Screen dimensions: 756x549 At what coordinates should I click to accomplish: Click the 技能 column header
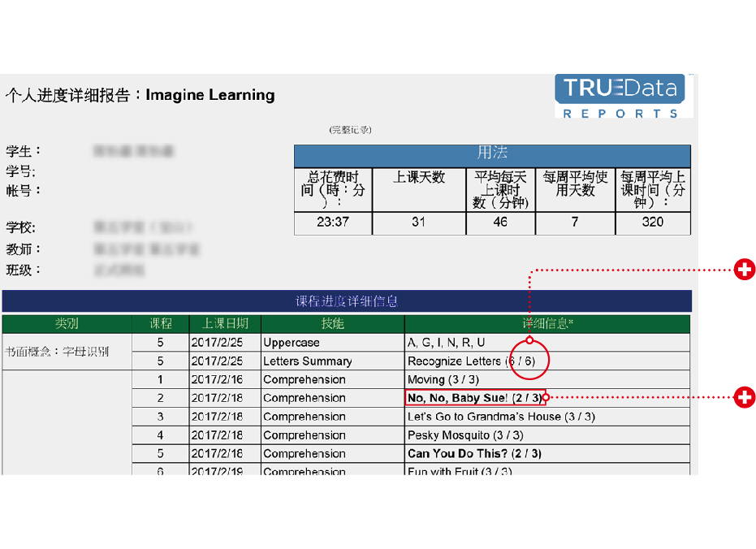tap(333, 324)
